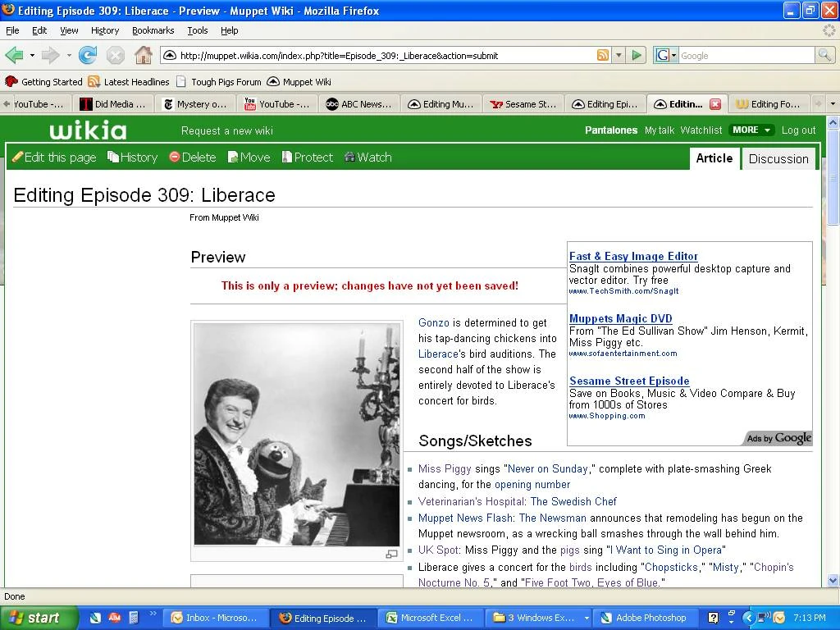Click the grey Forward arrow button

[50, 55]
